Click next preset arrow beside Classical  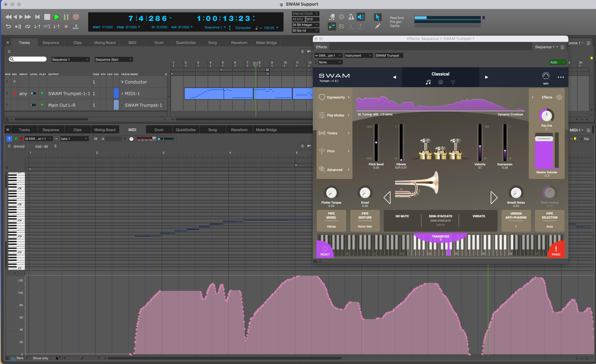(x=486, y=77)
